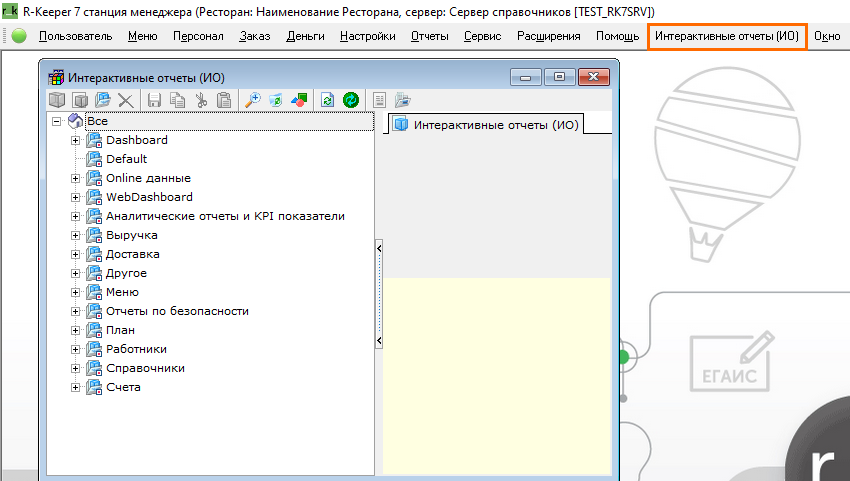The width and height of the screenshot is (850, 481).
Task: Click the cut scissors icon
Action: 201,100
